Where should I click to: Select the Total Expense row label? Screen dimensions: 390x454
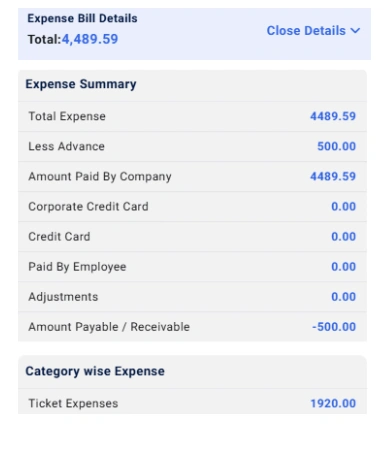[67, 116]
